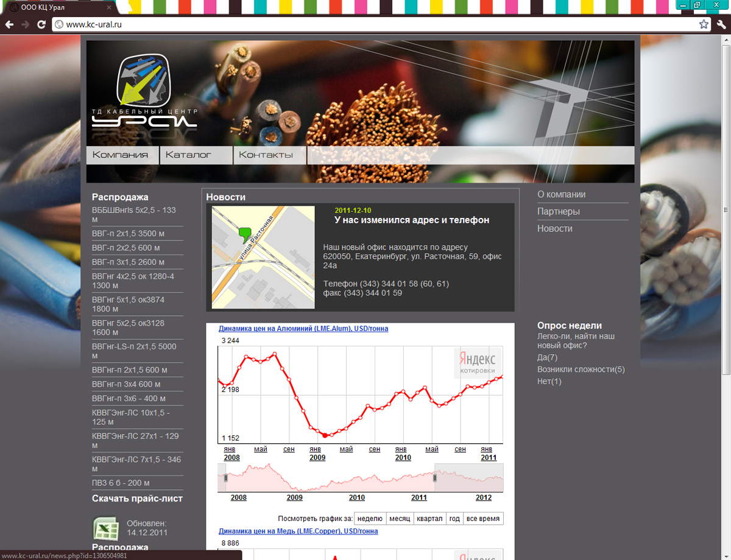Viewport: 731px width, 560px height.
Task: Show chart for год period
Action: pyautogui.click(x=454, y=519)
